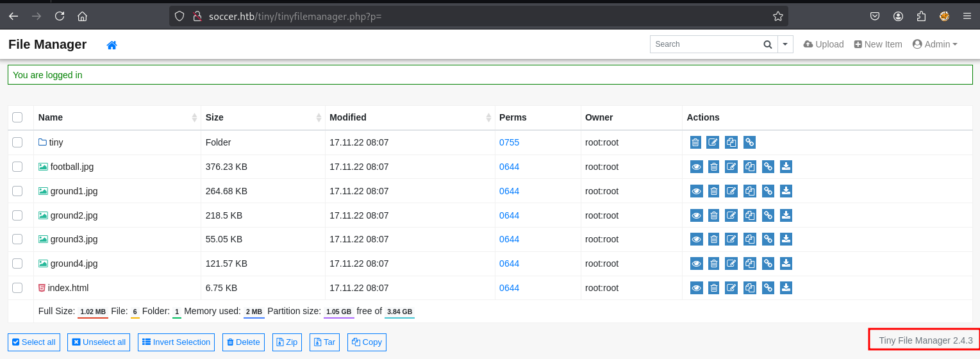Open the New Item dialog

point(878,44)
